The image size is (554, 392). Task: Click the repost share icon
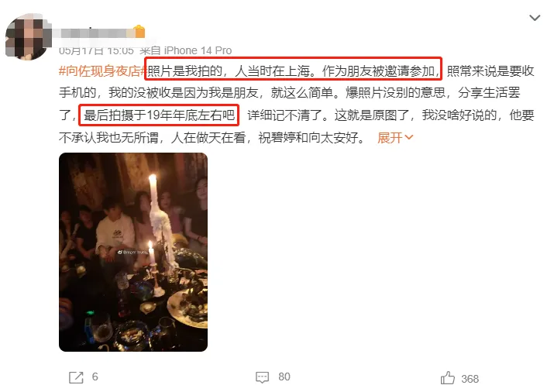coord(76,377)
